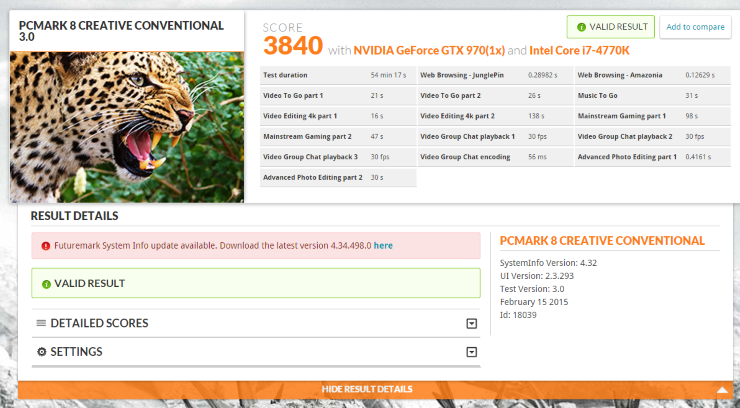
Task: Click the Id: 18039 text
Action: tap(518, 315)
